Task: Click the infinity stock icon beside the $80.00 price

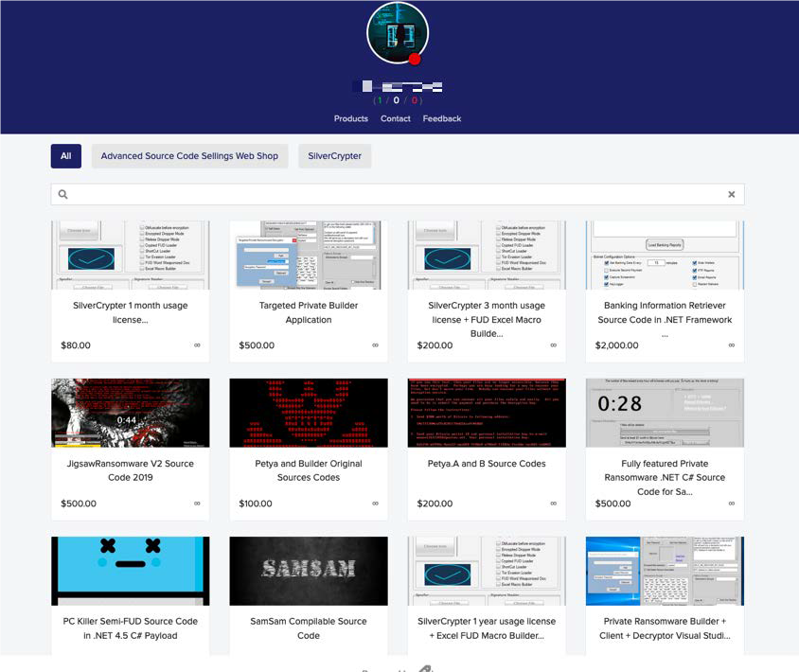Action: [198, 345]
